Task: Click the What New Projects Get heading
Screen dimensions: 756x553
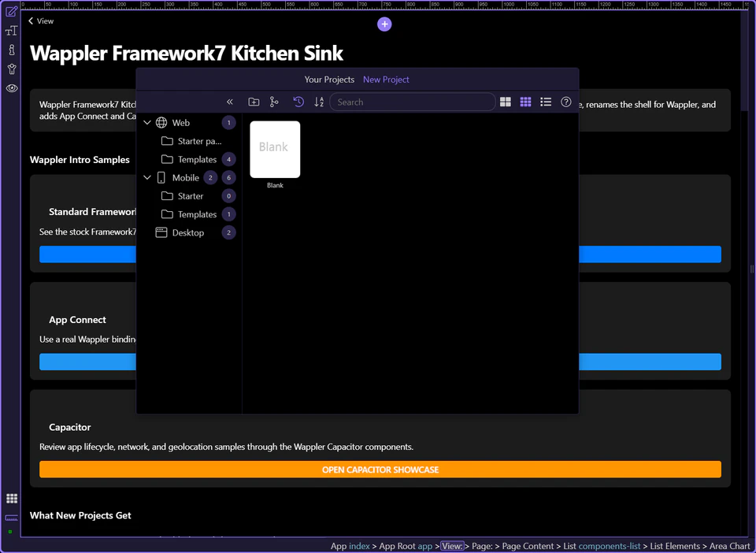Action: point(80,515)
